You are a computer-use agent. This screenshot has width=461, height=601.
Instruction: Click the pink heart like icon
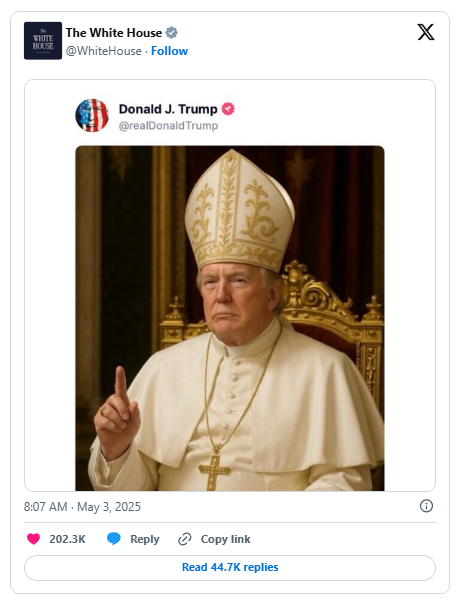[x=33, y=539]
